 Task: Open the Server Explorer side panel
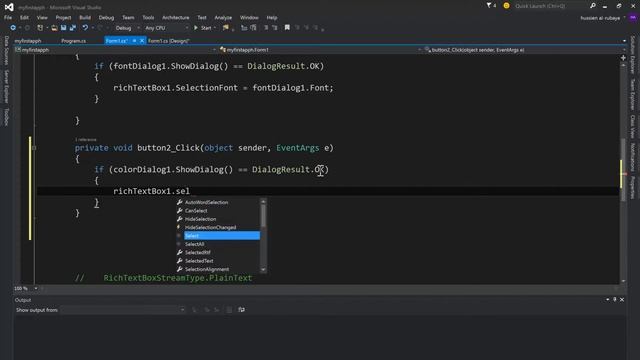pos(6,86)
